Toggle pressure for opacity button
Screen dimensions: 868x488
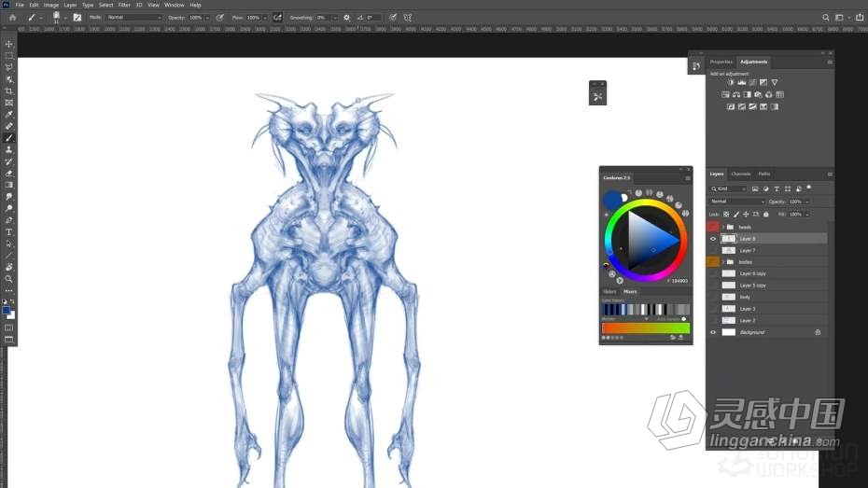click(219, 18)
